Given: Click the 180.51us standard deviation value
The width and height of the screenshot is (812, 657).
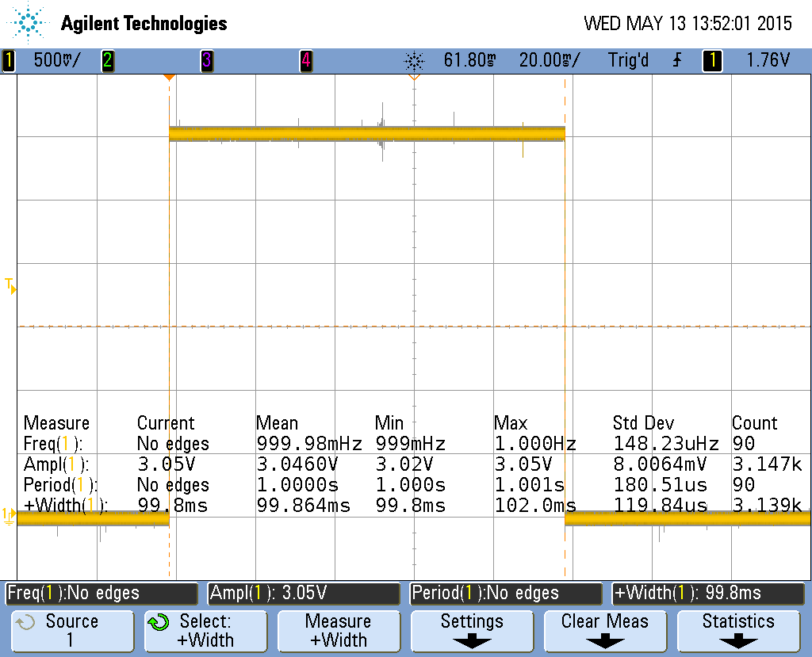Looking at the screenshot, I should coord(660,485).
